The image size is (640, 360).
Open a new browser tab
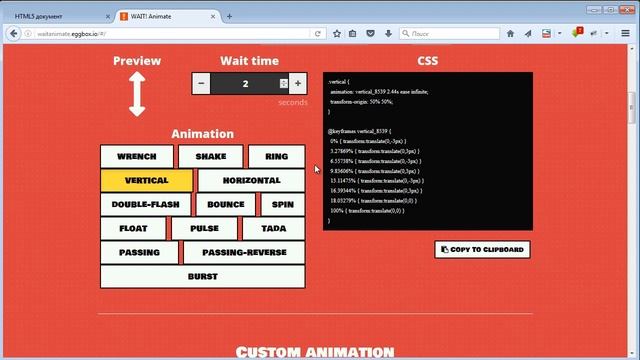(x=229, y=16)
